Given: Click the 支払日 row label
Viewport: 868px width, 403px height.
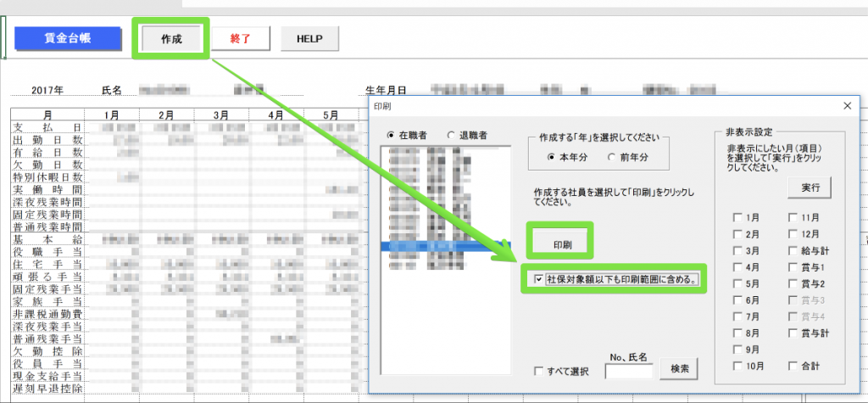Looking at the screenshot, I should (x=47, y=127).
